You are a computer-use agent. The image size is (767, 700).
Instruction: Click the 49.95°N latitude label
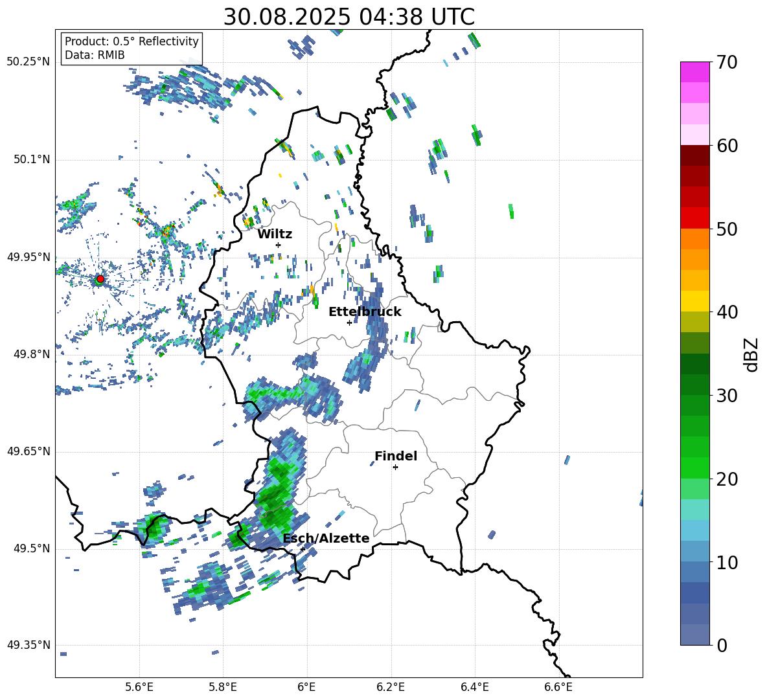29,256
